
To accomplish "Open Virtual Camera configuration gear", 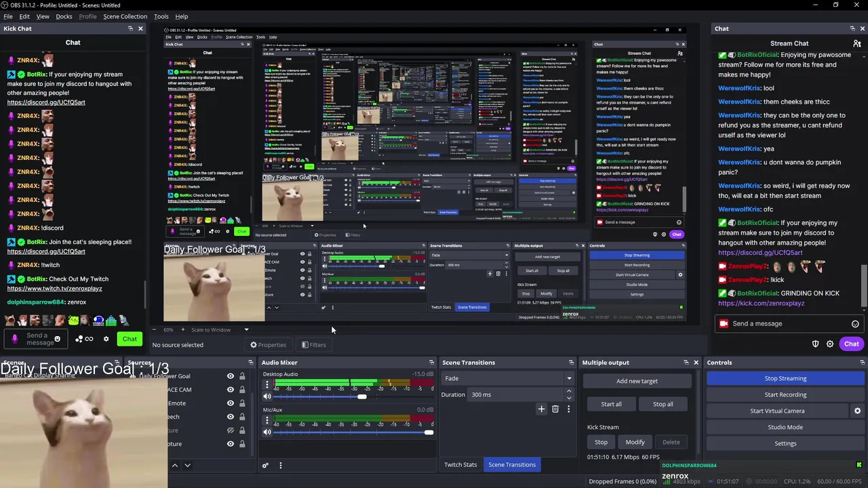I will pos(857,411).
